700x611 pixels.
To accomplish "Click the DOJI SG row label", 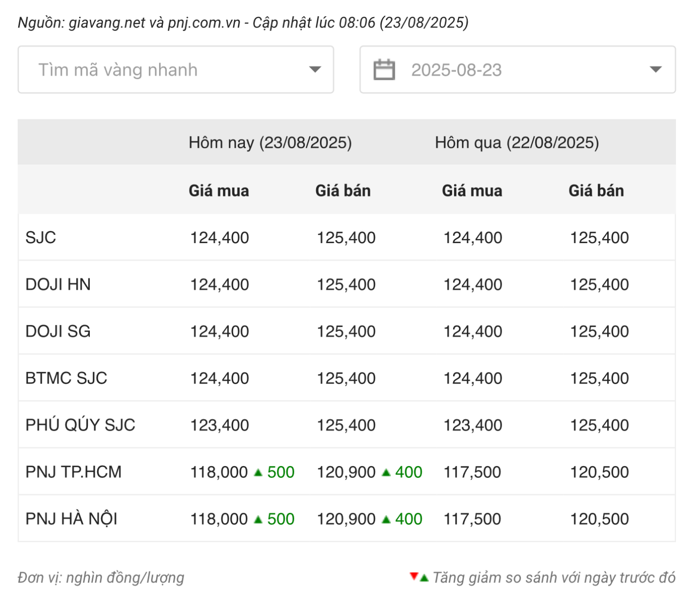I will [x=58, y=332].
